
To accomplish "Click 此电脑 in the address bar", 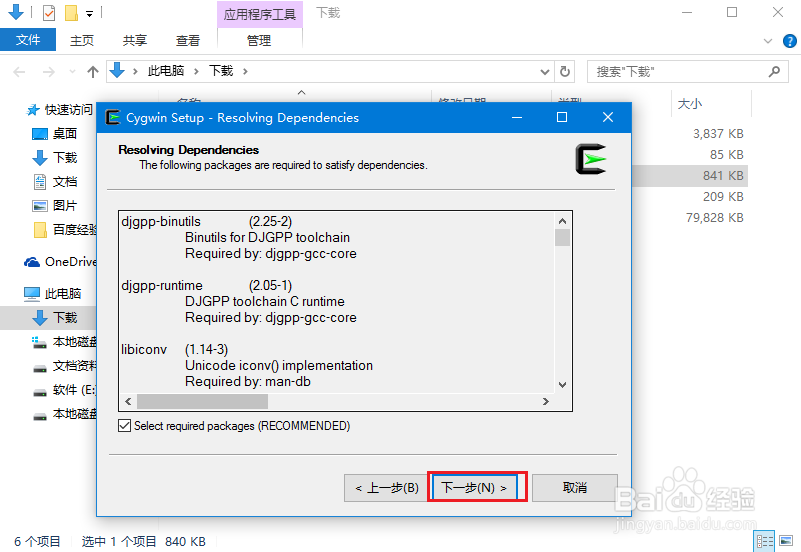I will pyautogui.click(x=166, y=71).
